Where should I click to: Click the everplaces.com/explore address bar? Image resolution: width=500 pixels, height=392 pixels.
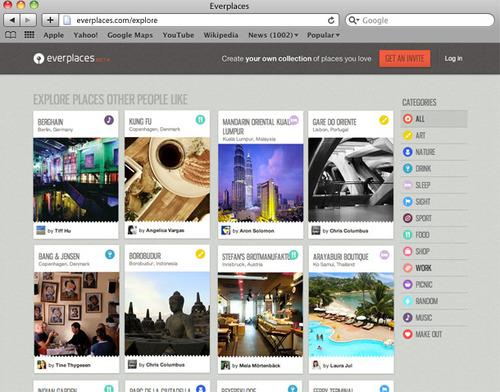199,20
